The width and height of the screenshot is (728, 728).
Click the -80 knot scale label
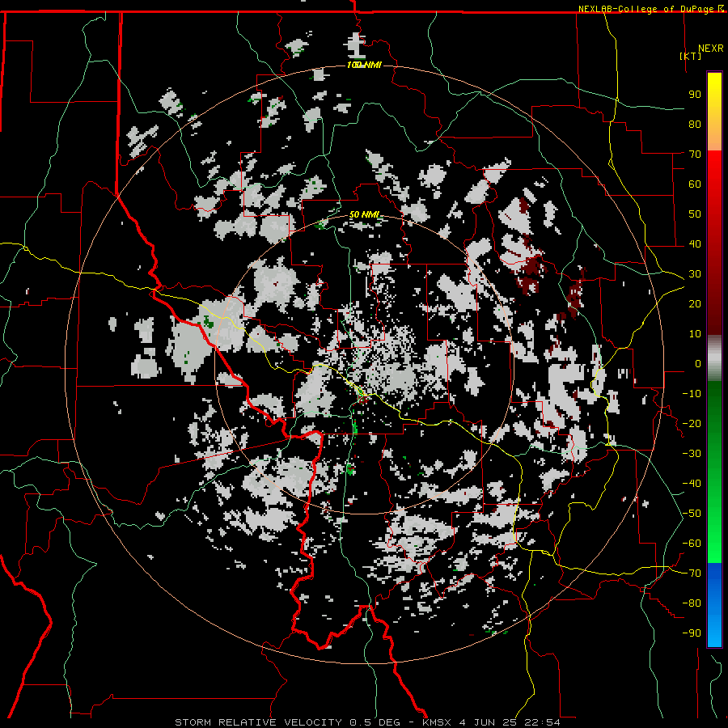[x=692, y=603]
